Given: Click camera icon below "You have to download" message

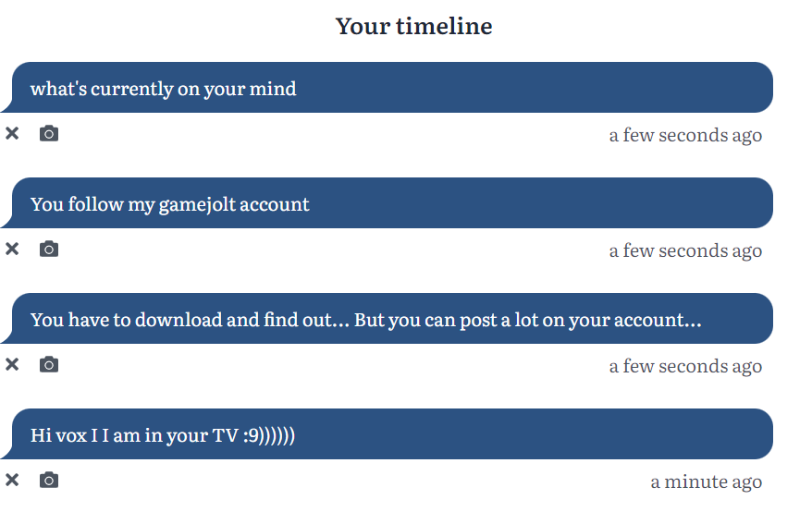Looking at the screenshot, I should point(49,364).
